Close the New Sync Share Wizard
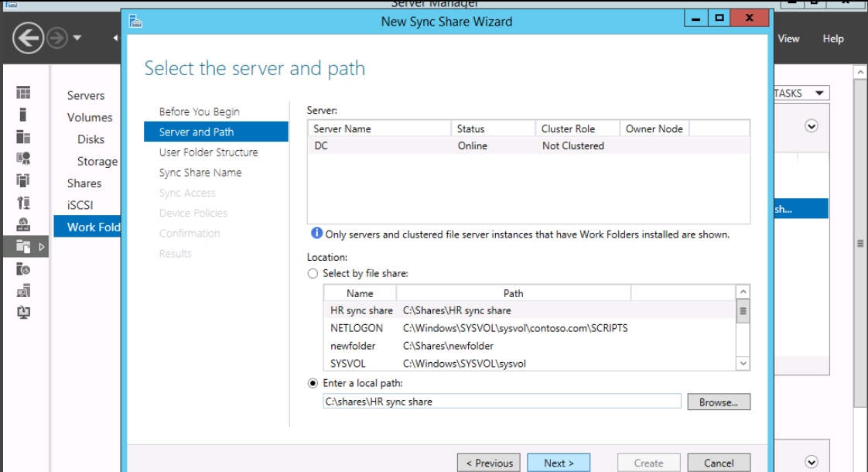Viewport: 868px width, 472px height. coord(749,19)
